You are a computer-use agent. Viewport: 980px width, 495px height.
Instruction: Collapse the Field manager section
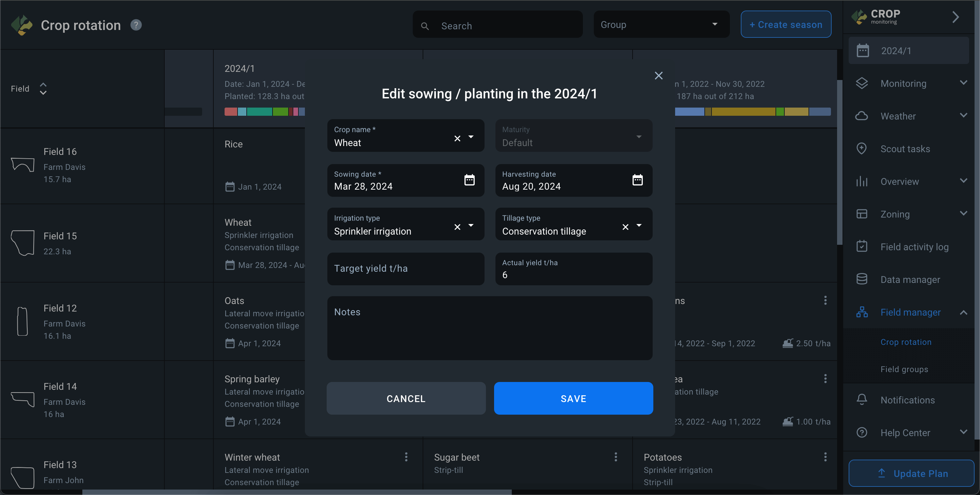click(x=963, y=313)
